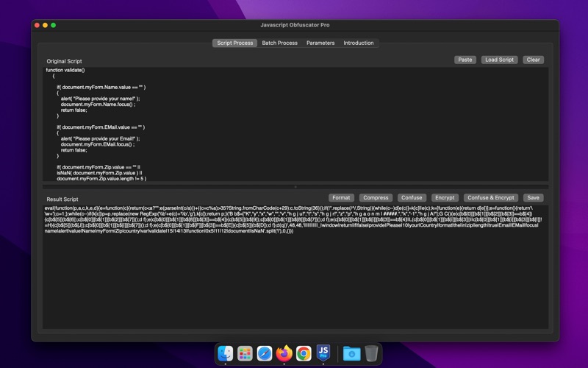Open Trash in the dock
This screenshot has height=368, width=588.
371,353
